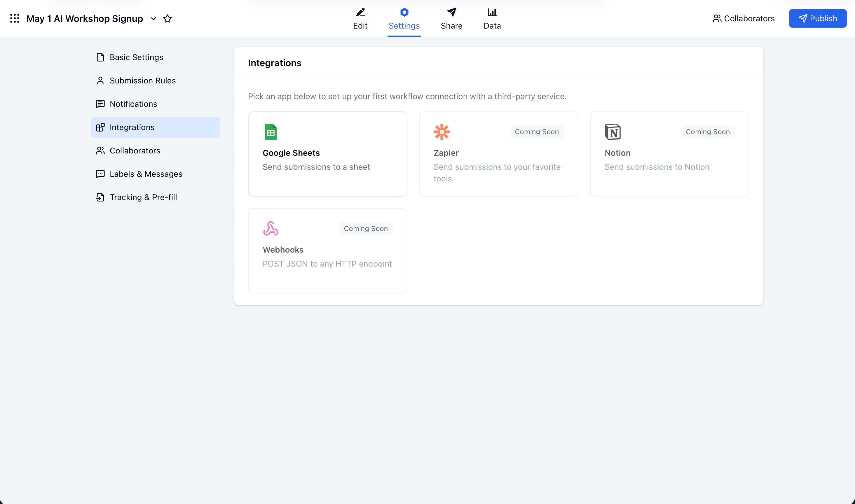Viewport: 855px width, 504px height.
Task: Switch to the Share tab
Action: point(452,19)
